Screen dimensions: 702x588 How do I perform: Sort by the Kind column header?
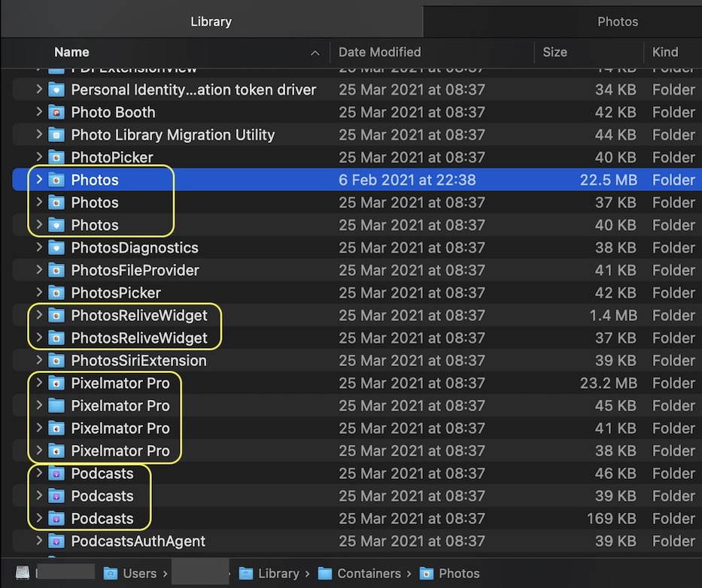(665, 53)
